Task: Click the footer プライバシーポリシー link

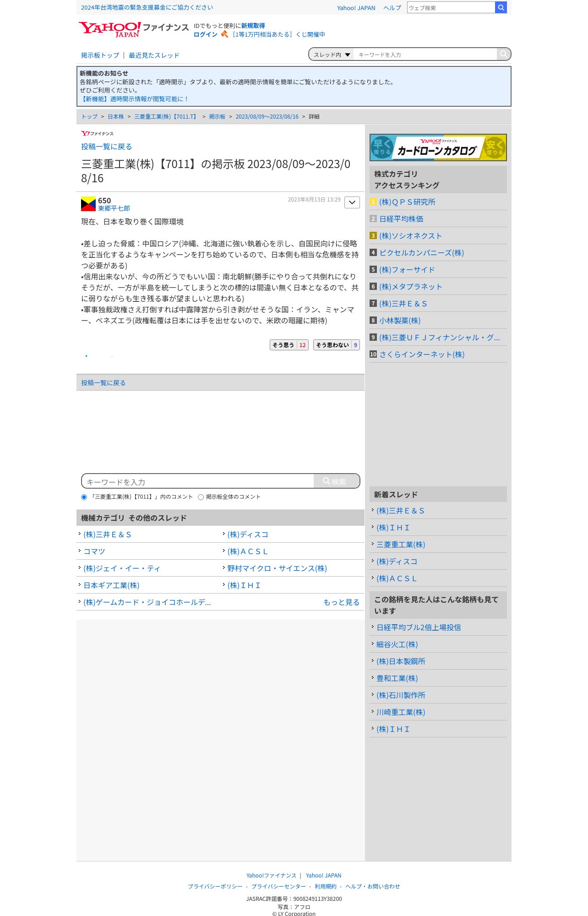Action: [x=215, y=887]
